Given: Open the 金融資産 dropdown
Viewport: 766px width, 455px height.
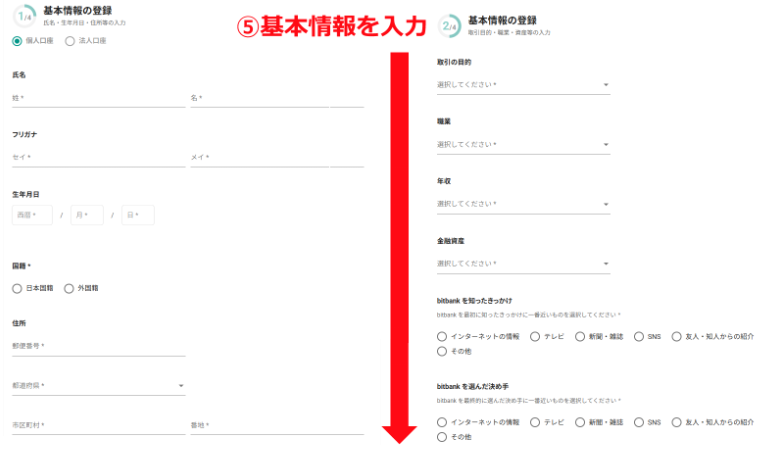Looking at the screenshot, I should click(523, 264).
